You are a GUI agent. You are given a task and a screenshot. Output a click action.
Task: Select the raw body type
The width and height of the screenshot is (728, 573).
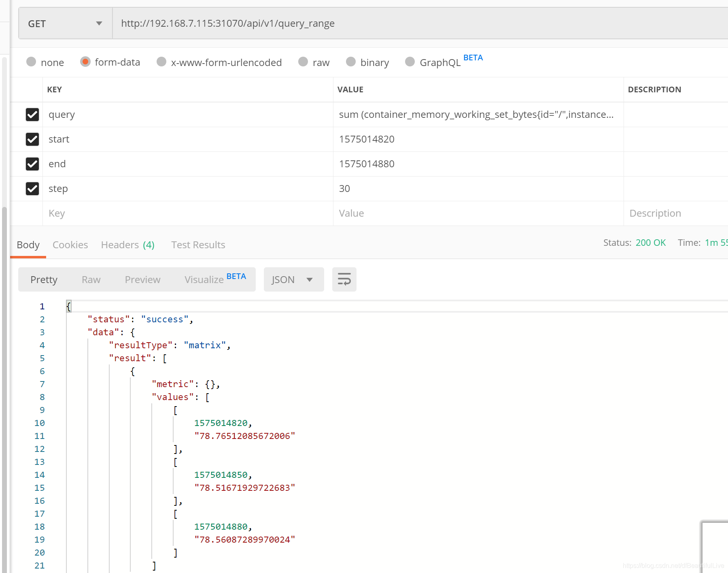pyautogui.click(x=303, y=62)
